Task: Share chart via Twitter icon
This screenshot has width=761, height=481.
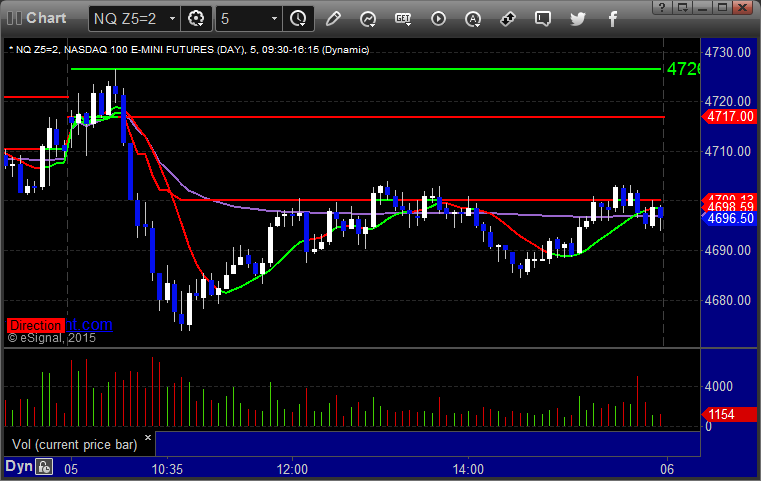Action: 578,19
